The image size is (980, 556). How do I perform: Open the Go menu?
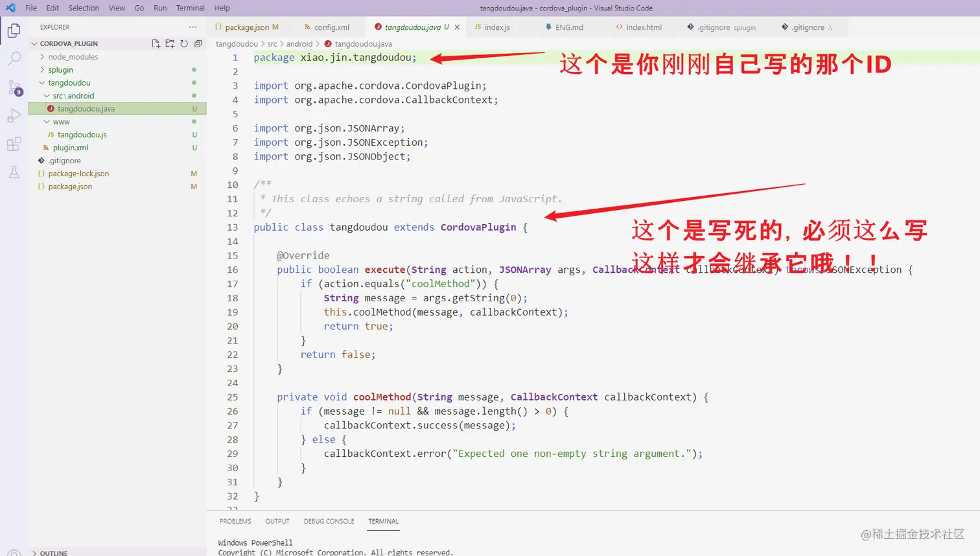pyautogui.click(x=139, y=8)
